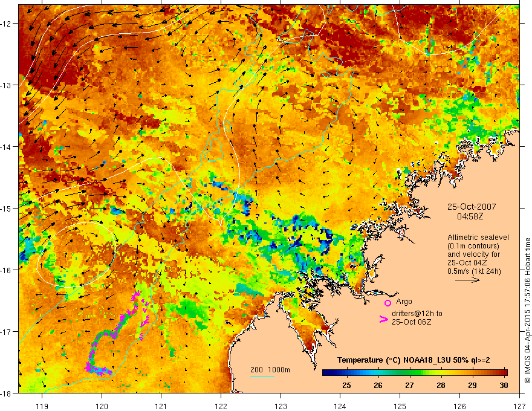Click latitude axis label -18

(x=6, y=393)
